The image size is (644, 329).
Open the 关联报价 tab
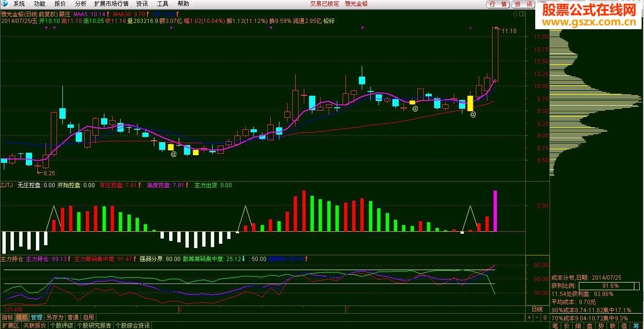point(34,325)
